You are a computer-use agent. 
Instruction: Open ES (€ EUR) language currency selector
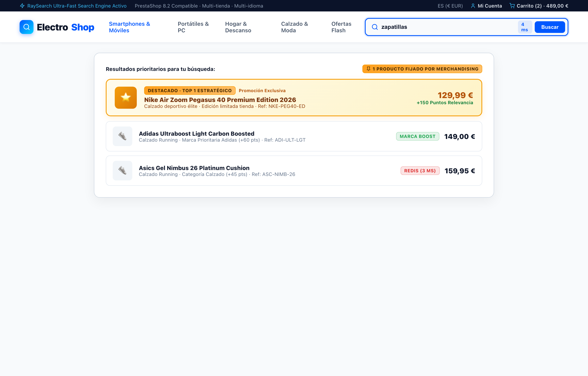(x=450, y=6)
